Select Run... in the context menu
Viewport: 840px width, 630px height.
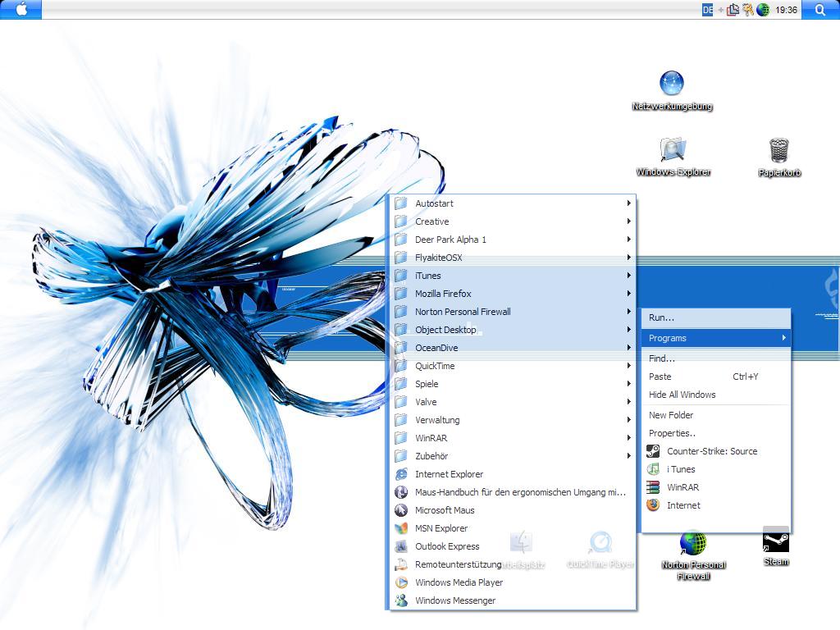click(715, 317)
